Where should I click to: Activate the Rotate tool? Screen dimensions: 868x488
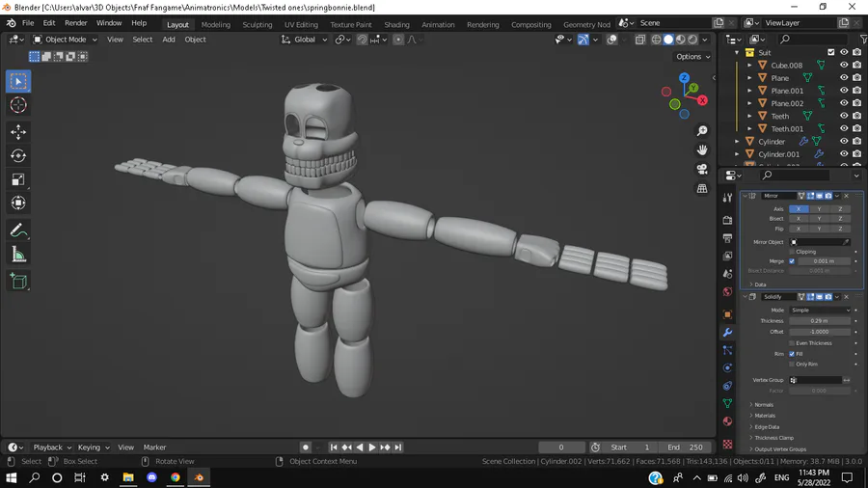(x=18, y=155)
